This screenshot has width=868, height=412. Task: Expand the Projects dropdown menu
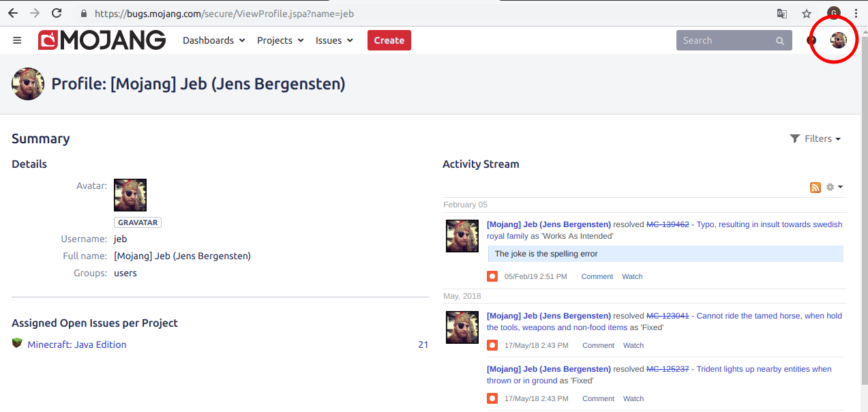280,40
